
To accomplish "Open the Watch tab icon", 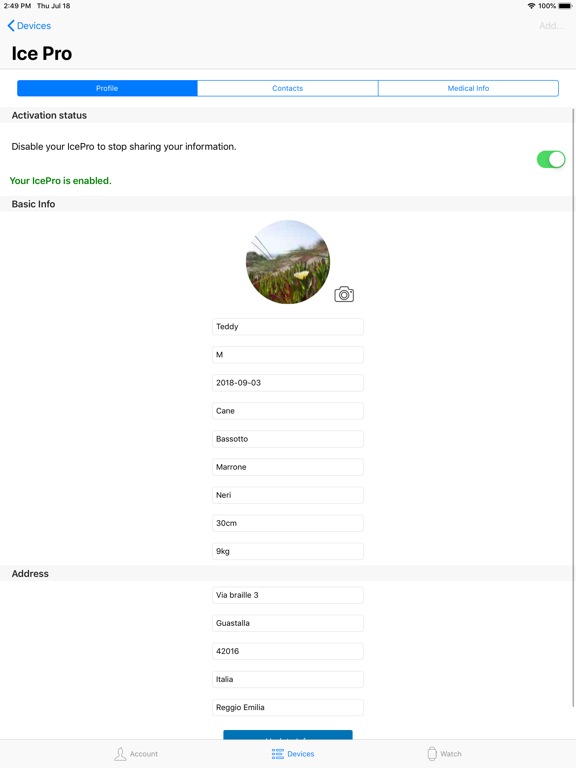I will pyautogui.click(x=432, y=754).
